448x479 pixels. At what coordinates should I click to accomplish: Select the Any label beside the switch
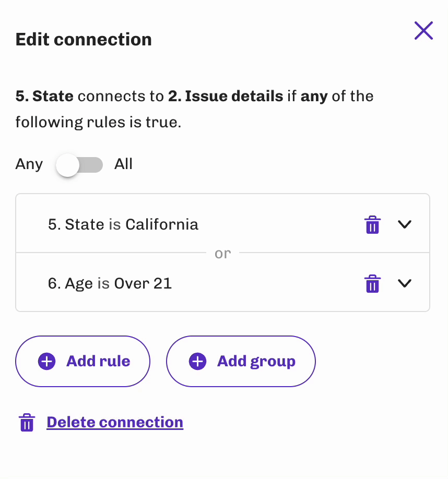point(29,164)
